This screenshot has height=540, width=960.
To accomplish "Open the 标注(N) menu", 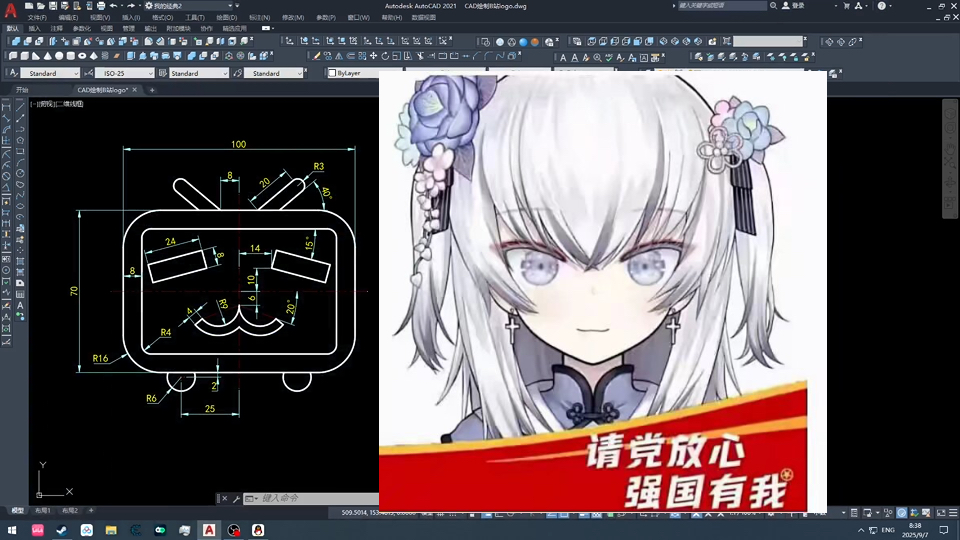I will pos(260,18).
